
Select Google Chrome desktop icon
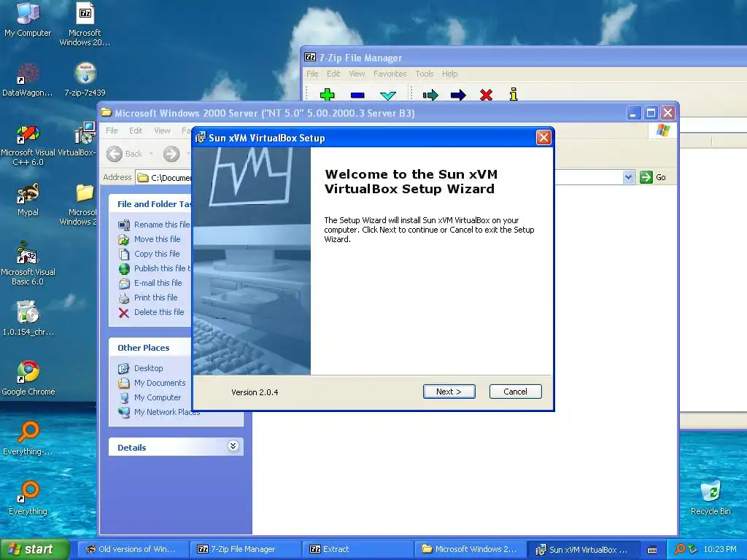coord(28,378)
